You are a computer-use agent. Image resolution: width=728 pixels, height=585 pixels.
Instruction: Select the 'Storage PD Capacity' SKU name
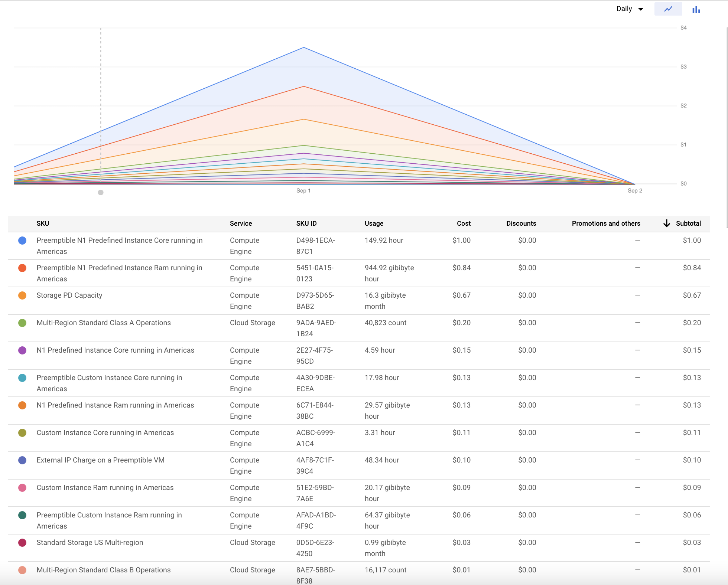click(69, 295)
